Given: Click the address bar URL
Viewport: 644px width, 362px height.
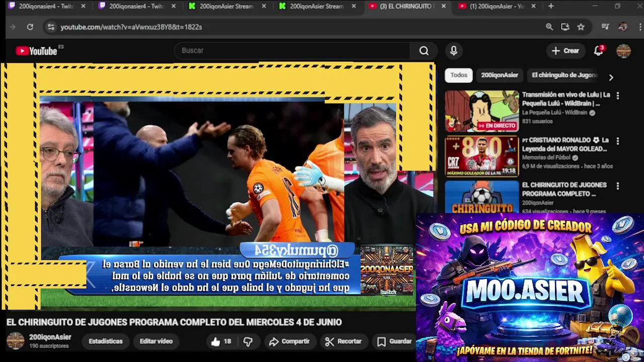Looking at the screenshot, I should [131, 27].
